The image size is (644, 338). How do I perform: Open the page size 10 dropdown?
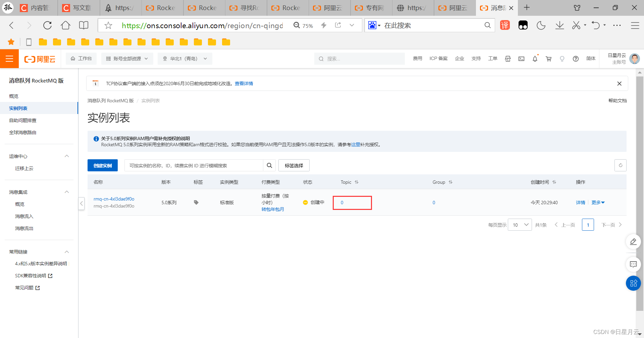(x=520, y=225)
